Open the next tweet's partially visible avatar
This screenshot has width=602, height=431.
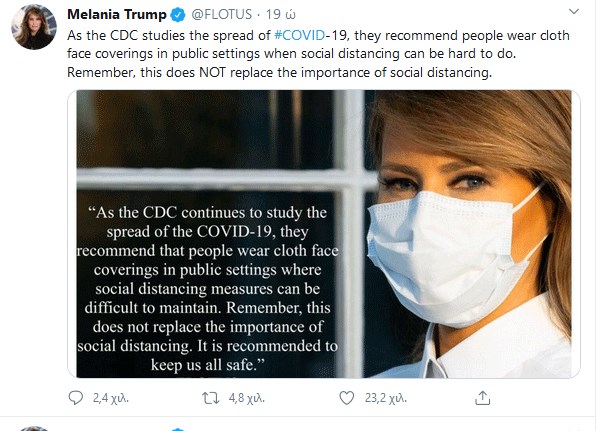(34, 427)
